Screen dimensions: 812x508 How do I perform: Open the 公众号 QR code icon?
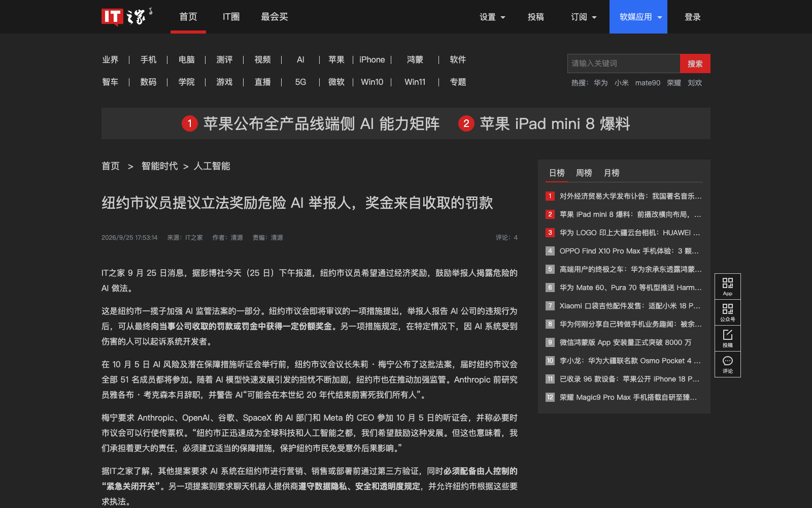(x=728, y=312)
